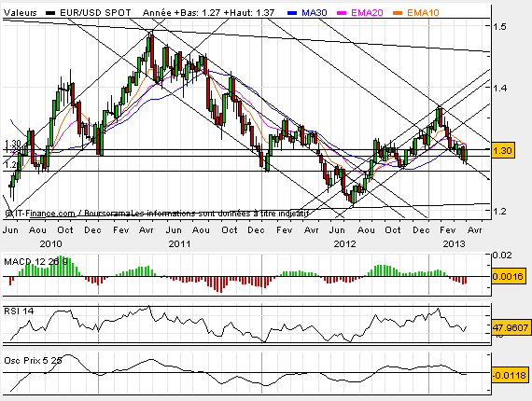The height and width of the screenshot is (401, 532).
Task: Click the "MA30" legend label
Action: point(315,13)
